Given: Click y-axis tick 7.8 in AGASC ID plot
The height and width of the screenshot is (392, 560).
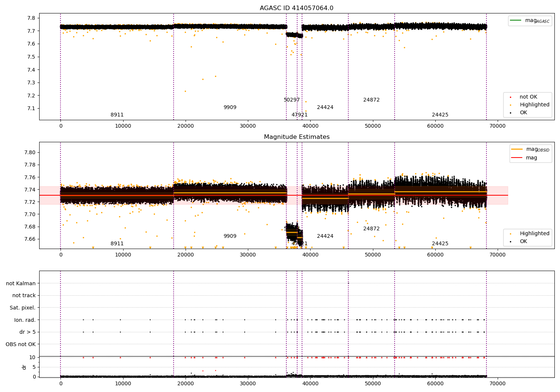Looking at the screenshot, I should pyautogui.click(x=31, y=18).
